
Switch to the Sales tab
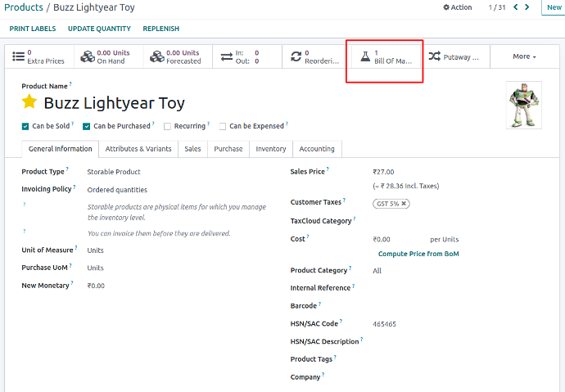pyautogui.click(x=192, y=149)
